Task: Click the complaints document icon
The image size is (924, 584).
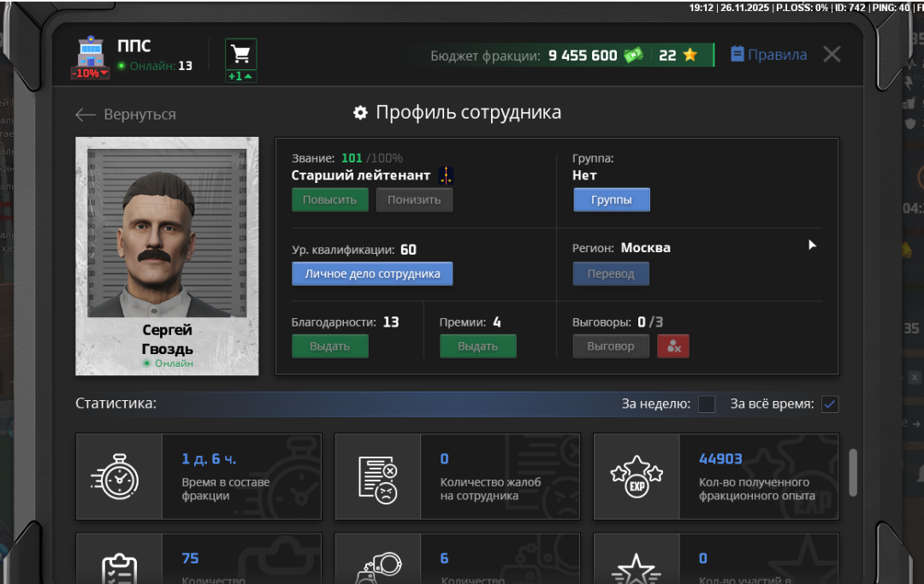Action: pyautogui.click(x=377, y=477)
